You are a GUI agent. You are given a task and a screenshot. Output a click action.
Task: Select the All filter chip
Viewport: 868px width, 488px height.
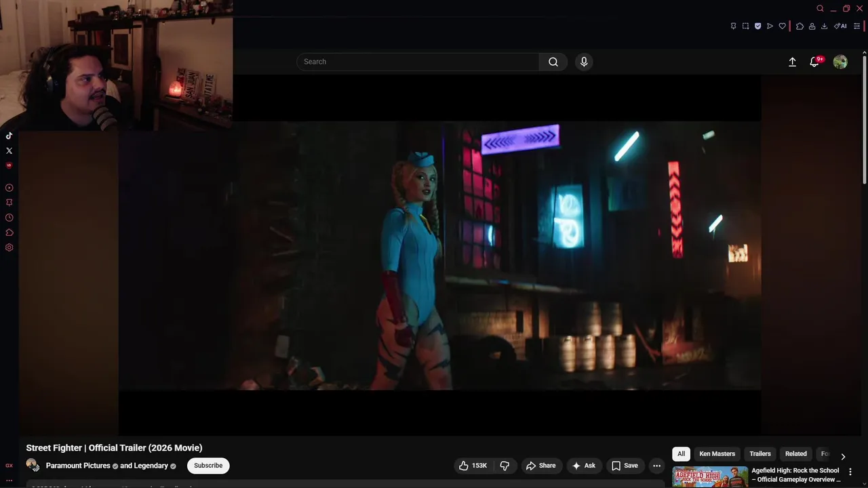click(681, 454)
